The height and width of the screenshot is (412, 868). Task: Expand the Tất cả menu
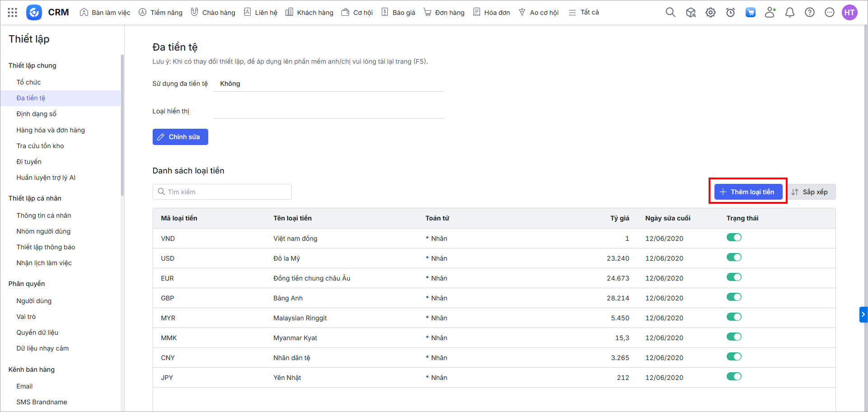584,13
